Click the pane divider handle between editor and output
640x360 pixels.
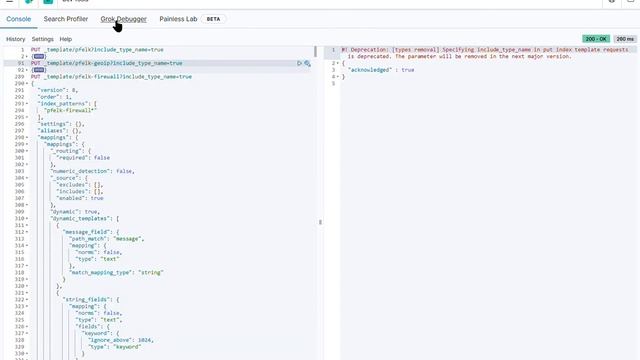[320, 222]
